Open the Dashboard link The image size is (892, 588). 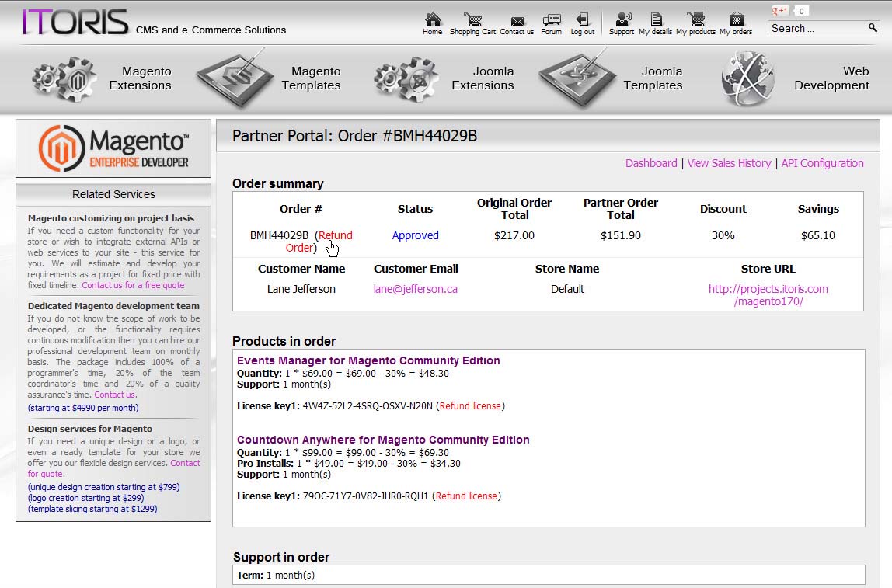651,163
